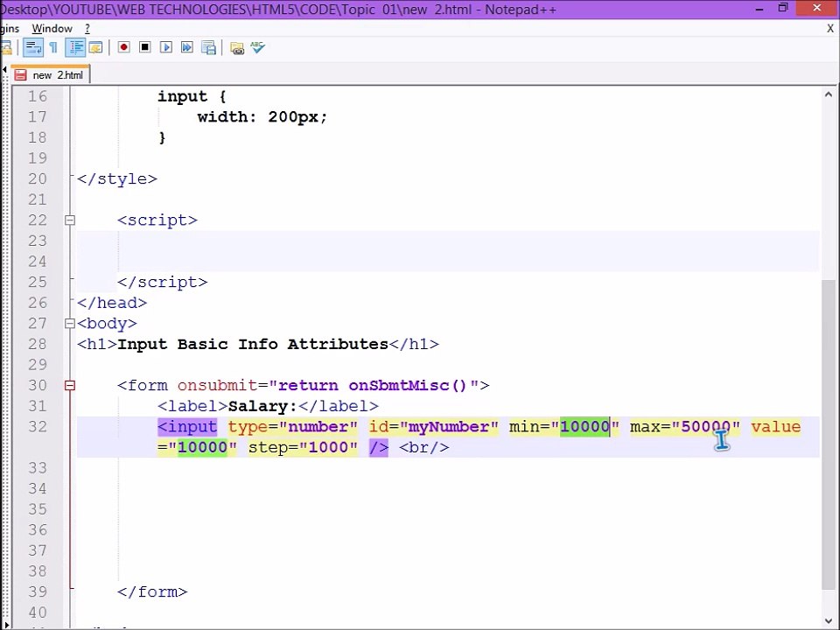The height and width of the screenshot is (630, 840).
Task: Click the closing </head> tag
Action: (x=112, y=303)
